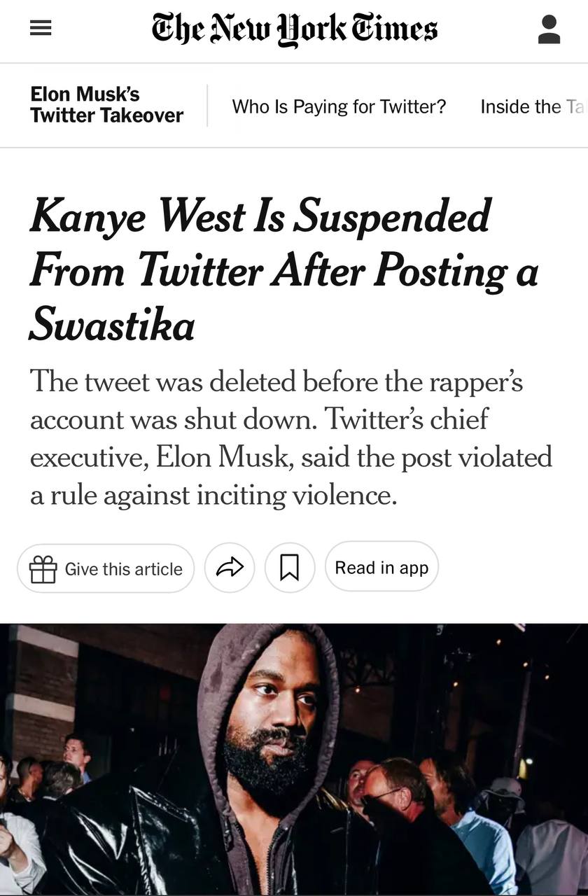The width and height of the screenshot is (588, 896).
Task: Select "Who Is Paying for Twitter?" tab
Action: click(339, 106)
